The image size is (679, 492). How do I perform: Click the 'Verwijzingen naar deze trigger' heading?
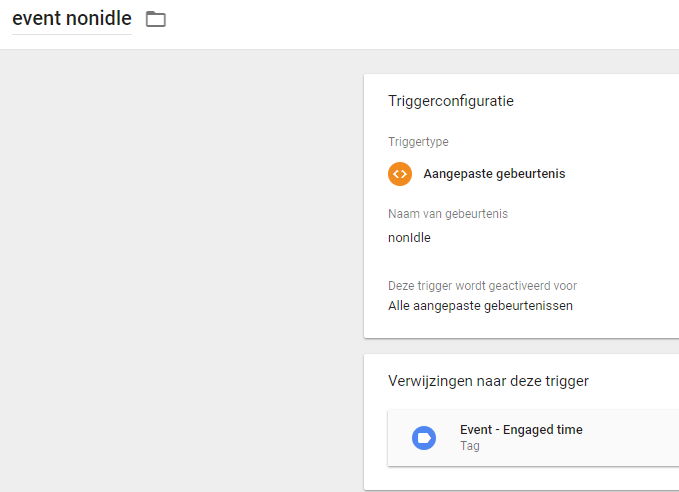[488, 381]
